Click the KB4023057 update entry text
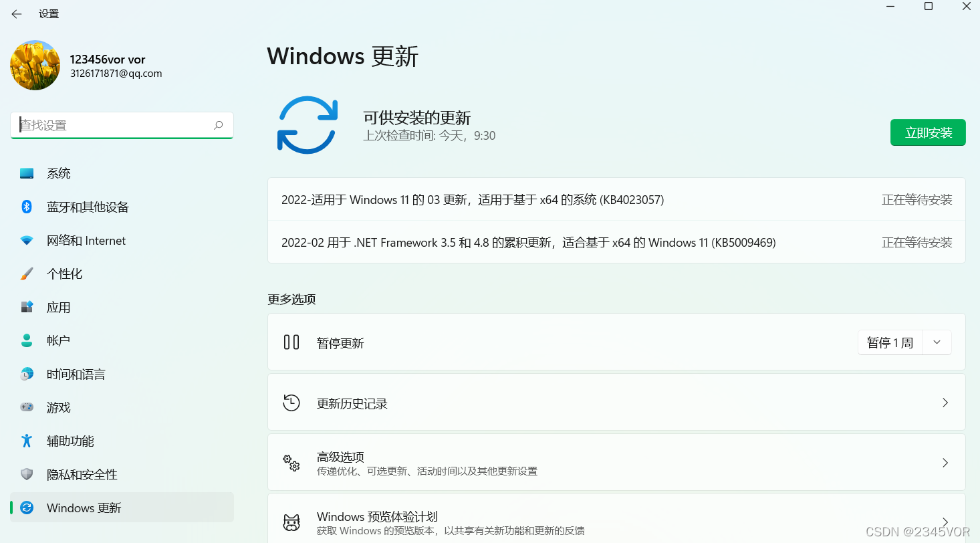Image resolution: width=980 pixels, height=543 pixels. click(473, 199)
